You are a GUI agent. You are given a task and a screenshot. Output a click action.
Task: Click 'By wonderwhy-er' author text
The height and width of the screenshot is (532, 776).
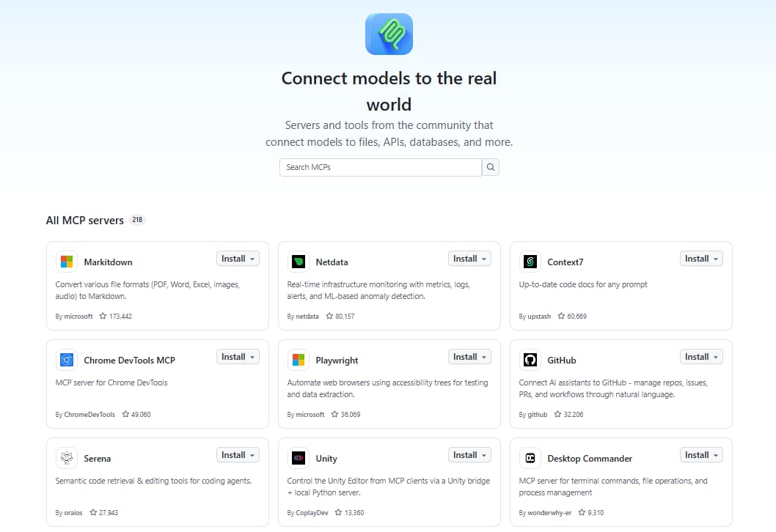point(545,513)
